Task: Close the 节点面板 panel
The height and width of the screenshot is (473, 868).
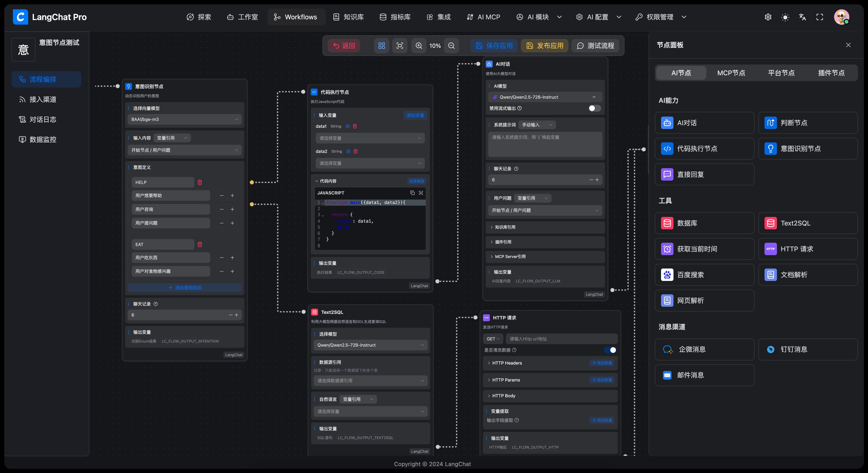Action: click(x=848, y=45)
